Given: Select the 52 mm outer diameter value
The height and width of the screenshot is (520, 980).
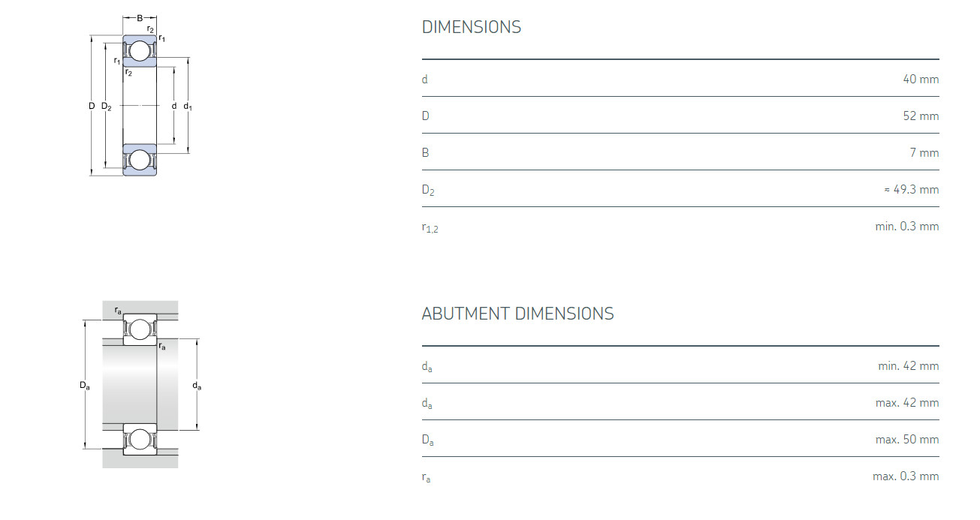Looking at the screenshot, I should pyautogui.click(x=921, y=116).
